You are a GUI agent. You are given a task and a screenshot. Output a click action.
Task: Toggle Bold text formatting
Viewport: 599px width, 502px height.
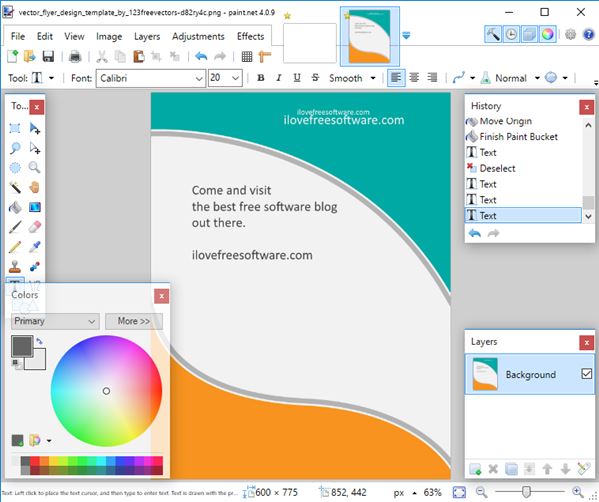point(261,78)
